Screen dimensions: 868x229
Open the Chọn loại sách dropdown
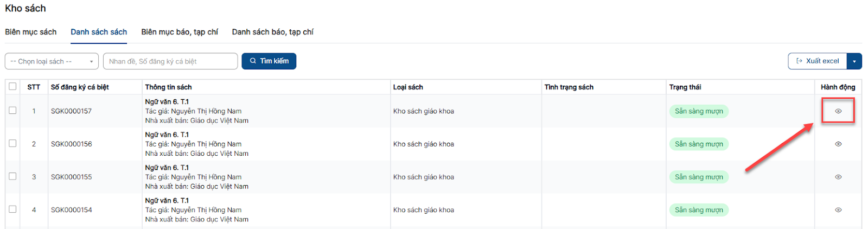(x=52, y=61)
